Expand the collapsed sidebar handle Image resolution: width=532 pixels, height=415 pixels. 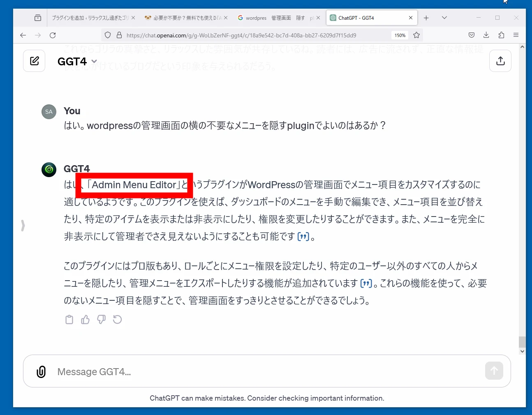(x=23, y=225)
